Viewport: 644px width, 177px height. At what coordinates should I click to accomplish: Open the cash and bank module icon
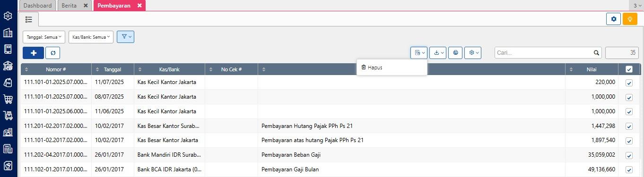(8, 66)
